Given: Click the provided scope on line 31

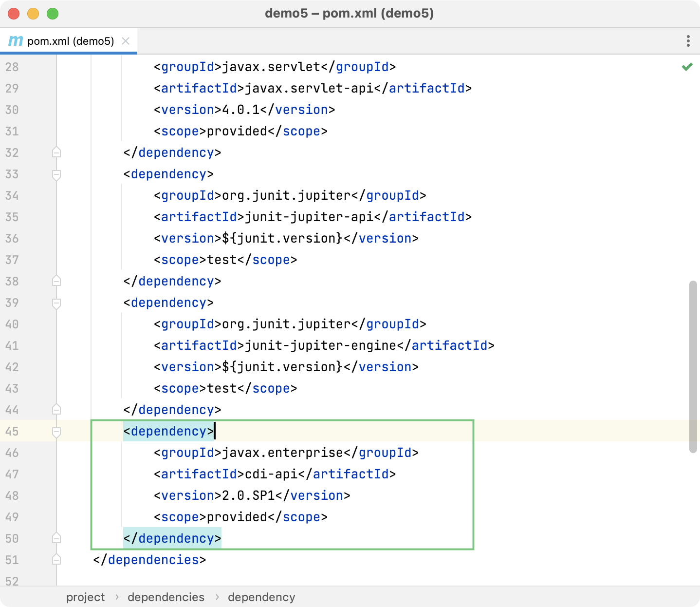Looking at the screenshot, I should point(237,131).
